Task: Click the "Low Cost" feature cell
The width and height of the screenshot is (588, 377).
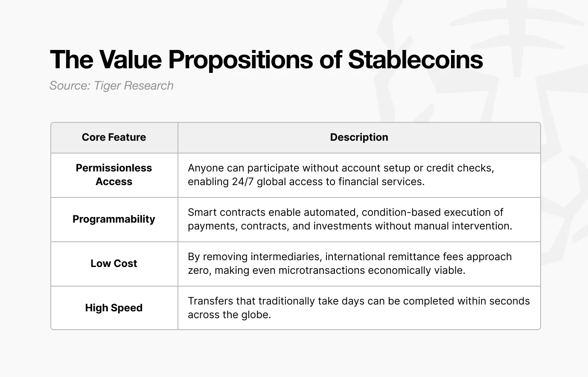Action: point(114,264)
